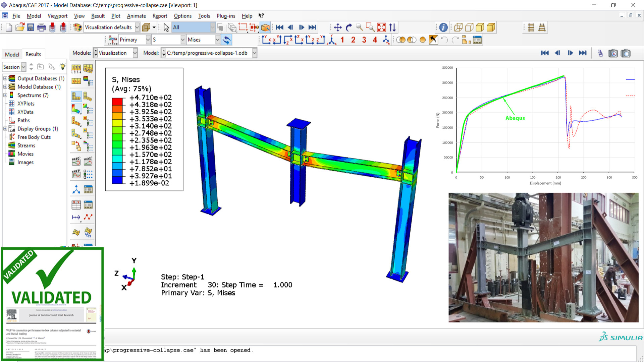Viewport: 644px width, 362px height.
Task: Expand the Output Databases tree node
Action: click(x=5, y=78)
